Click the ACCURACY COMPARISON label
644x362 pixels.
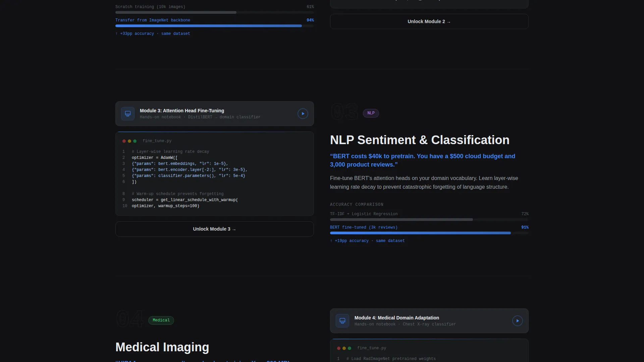[x=357, y=204]
